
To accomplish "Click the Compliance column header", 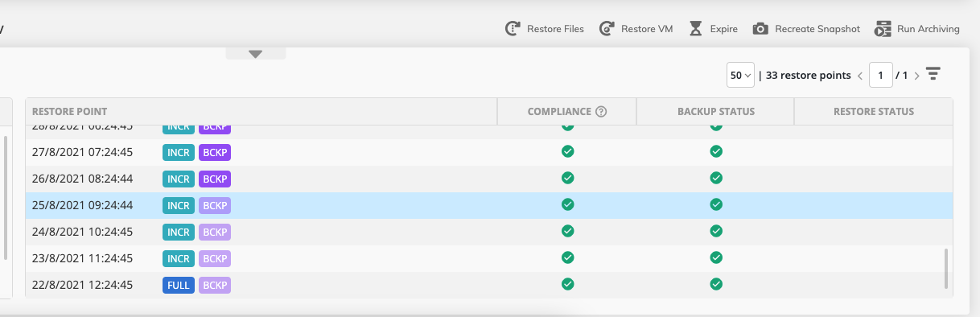I will coord(566,112).
